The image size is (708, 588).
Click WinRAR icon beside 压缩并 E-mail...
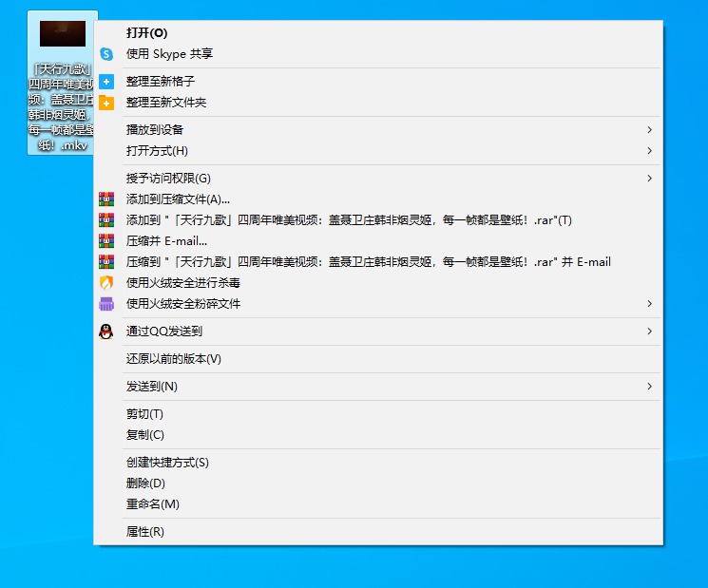[106, 241]
